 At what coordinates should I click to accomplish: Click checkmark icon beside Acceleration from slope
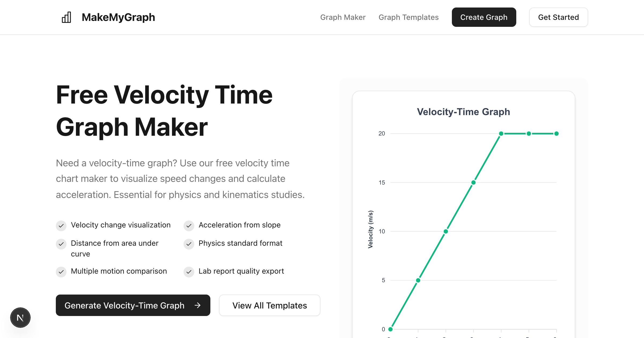pos(189,226)
